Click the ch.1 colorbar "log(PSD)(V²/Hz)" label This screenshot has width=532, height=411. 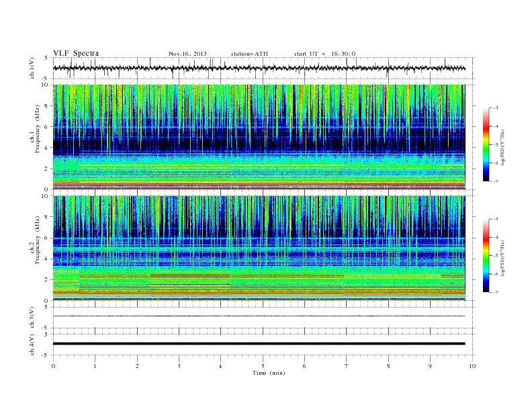pyautogui.click(x=502, y=148)
